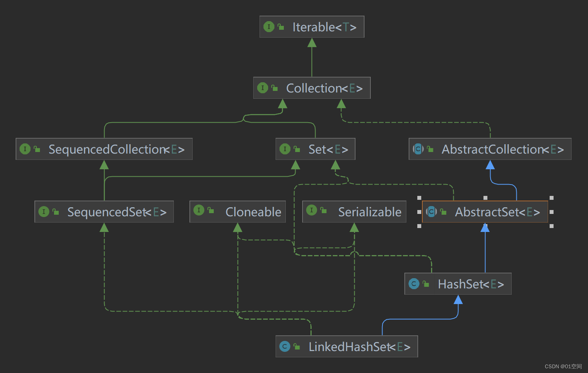The image size is (588, 373).
Task: Click the top-left resize handle of AbstractSet<E>
Action: coord(419,198)
